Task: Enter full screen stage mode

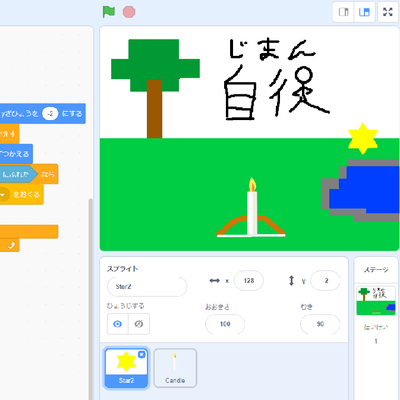Action: (388, 12)
